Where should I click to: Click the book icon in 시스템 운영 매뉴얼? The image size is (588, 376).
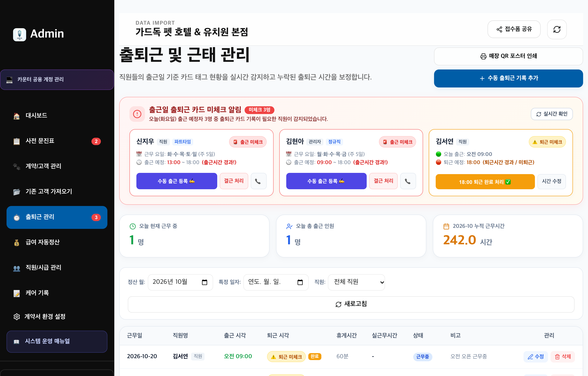(x=17, y=341)
